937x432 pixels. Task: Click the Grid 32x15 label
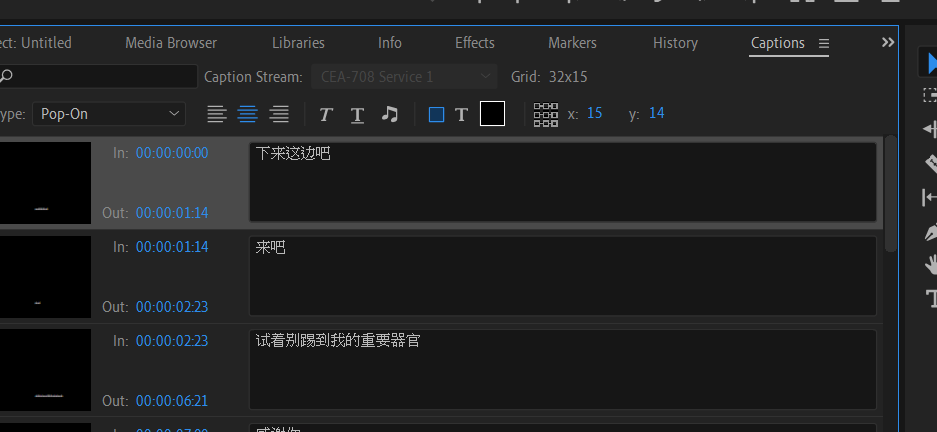(549, 76)
